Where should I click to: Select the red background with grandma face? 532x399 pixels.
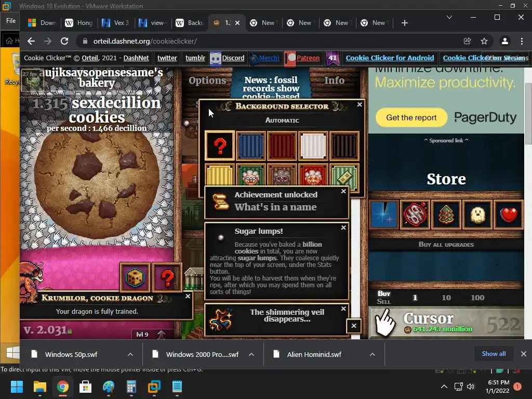pos(313,175)
